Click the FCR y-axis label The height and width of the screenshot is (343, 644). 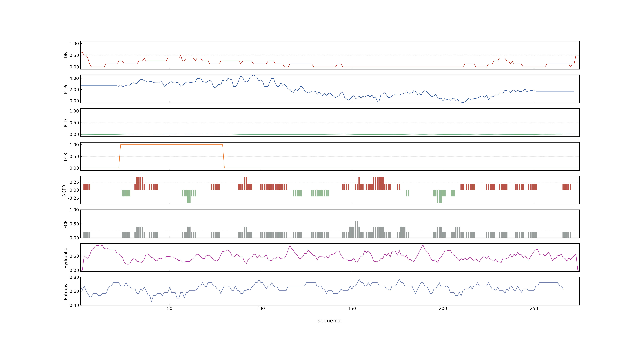pos(66,224)
